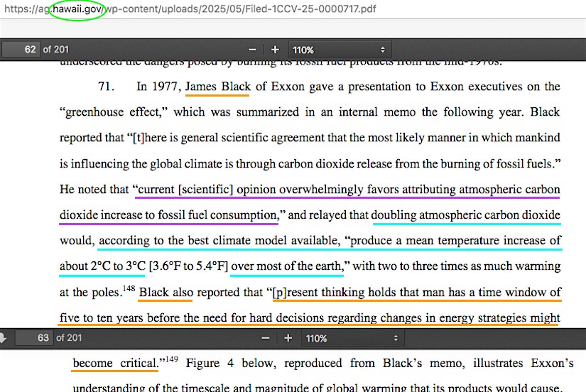The image size is (586, 392).
Task: Click footnote reference 148
Action: pos(128,288)
